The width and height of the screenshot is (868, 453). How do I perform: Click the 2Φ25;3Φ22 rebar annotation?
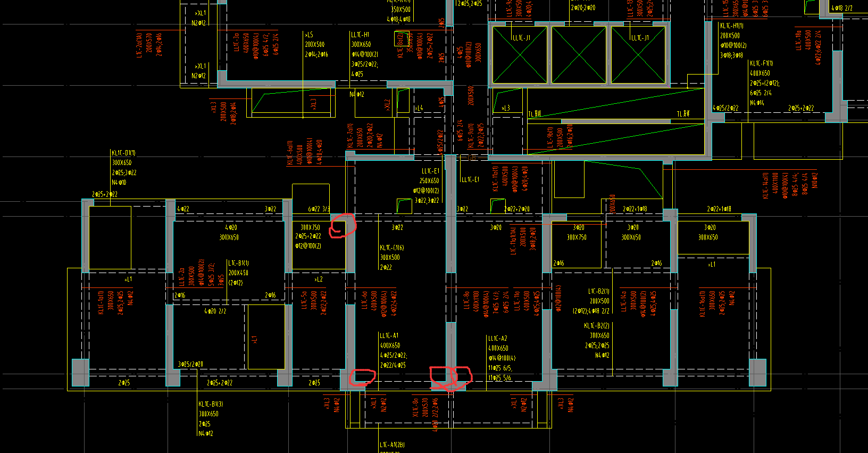click(124, 172)
